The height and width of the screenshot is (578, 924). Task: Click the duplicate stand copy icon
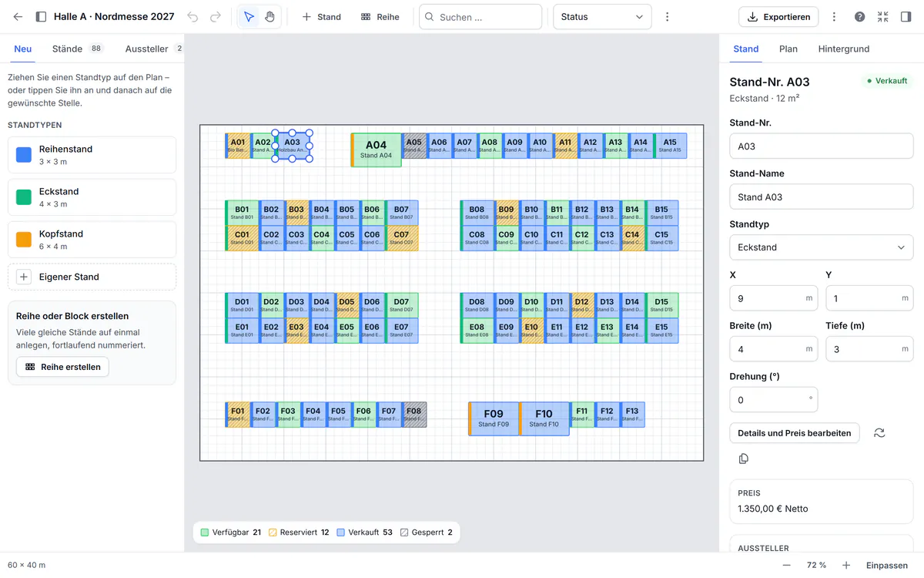pyautogui.click(x=743, y=459)
